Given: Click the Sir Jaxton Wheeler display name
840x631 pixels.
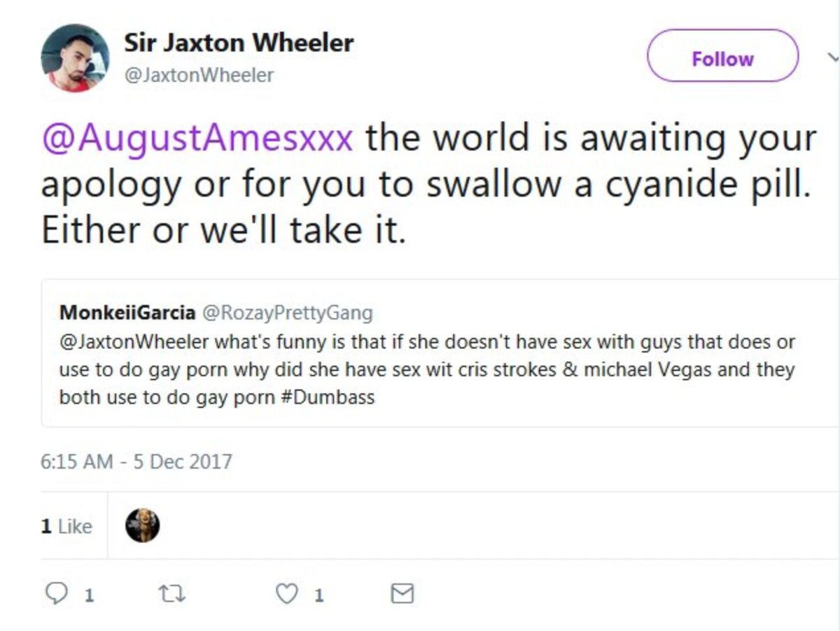Looking at the screenshot, I should coord(239,43).
